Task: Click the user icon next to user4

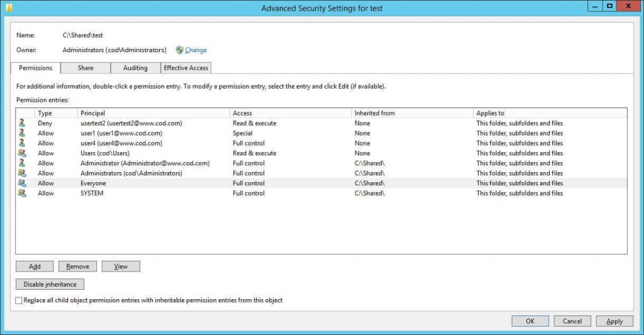Action: pyautogui.click(x=22, y=143)
